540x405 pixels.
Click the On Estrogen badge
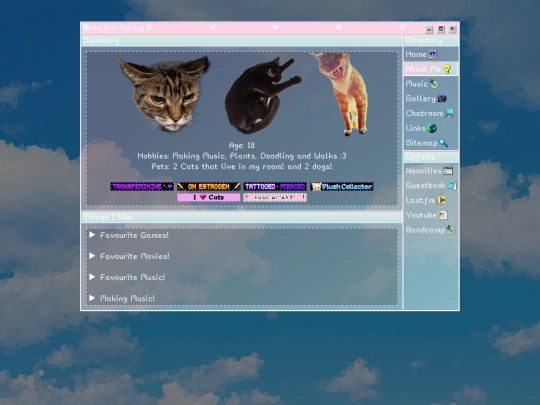tap(209, 187)
